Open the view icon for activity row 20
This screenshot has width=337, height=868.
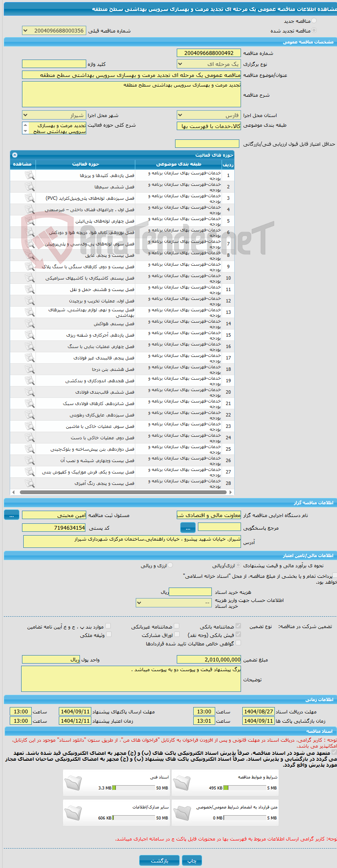pyautogui.click(x=30, y=392)
